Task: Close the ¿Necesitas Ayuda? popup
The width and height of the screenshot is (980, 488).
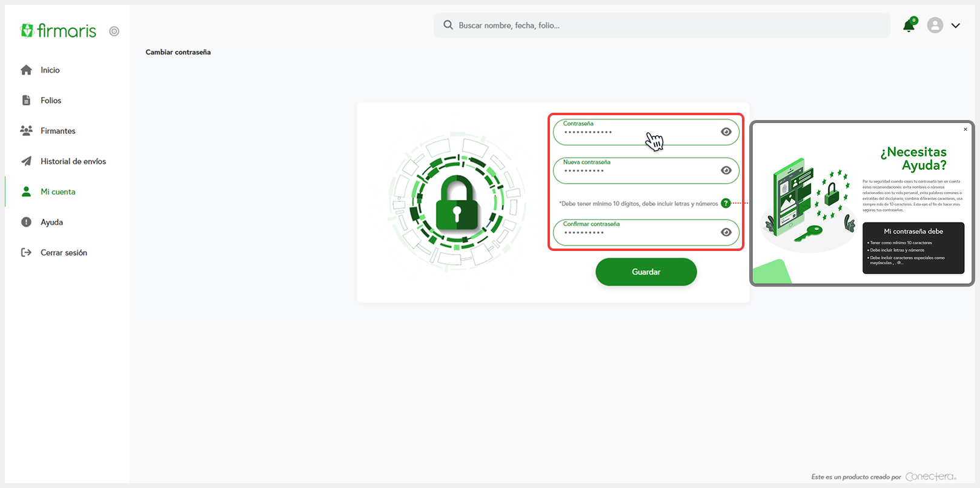Action: pyautogui.click(x=965, y=129)
